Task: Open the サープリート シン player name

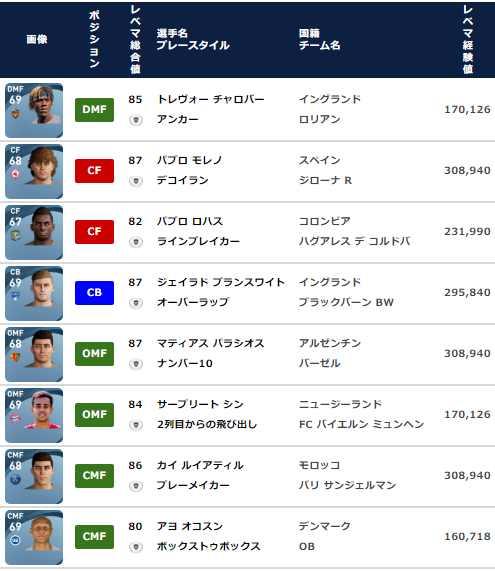Action: tap(200, 404)
